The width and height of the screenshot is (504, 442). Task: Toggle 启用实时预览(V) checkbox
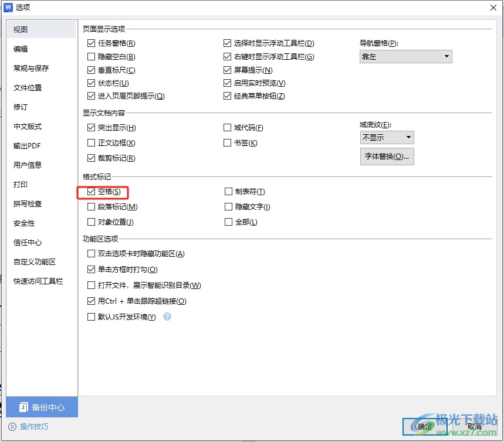(227, 83)
